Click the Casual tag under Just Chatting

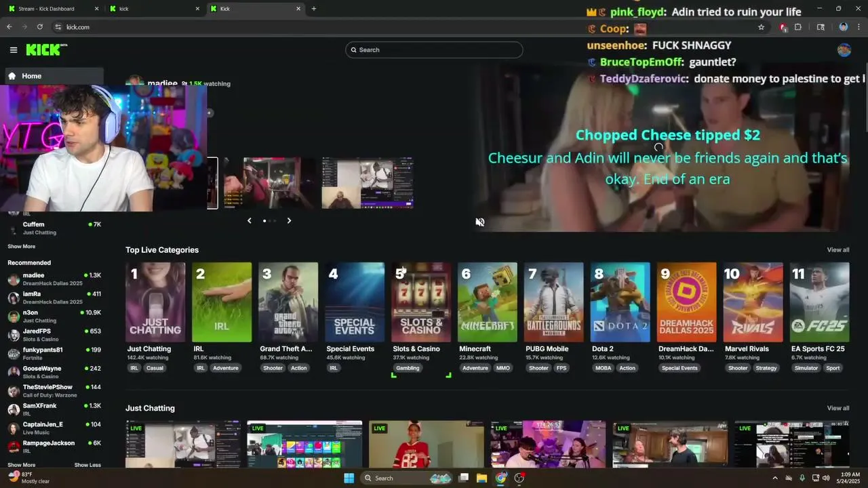(155, 368)
